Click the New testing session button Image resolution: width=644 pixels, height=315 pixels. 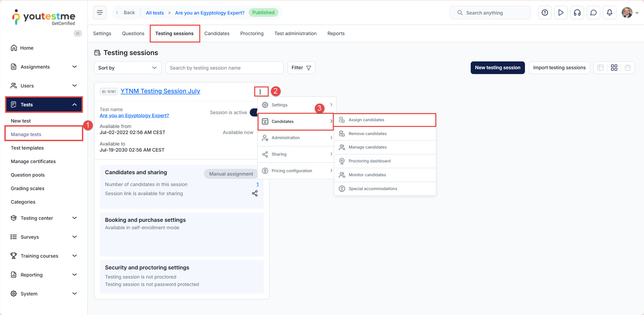(497, 68)
